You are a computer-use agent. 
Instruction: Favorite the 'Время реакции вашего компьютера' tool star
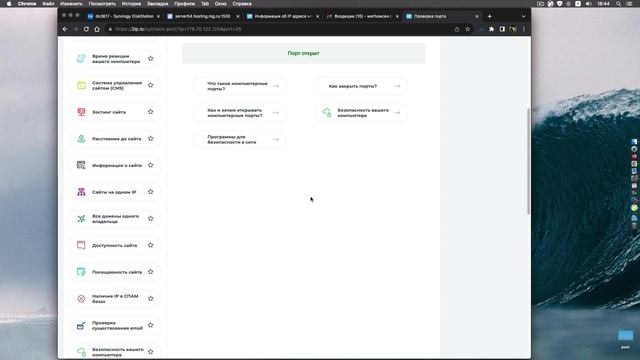click(151, 58)
